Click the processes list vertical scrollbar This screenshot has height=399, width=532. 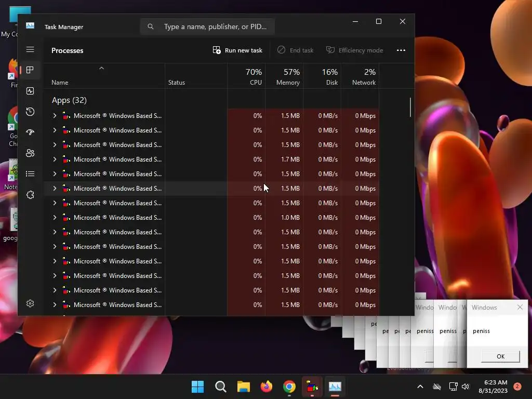410,107
